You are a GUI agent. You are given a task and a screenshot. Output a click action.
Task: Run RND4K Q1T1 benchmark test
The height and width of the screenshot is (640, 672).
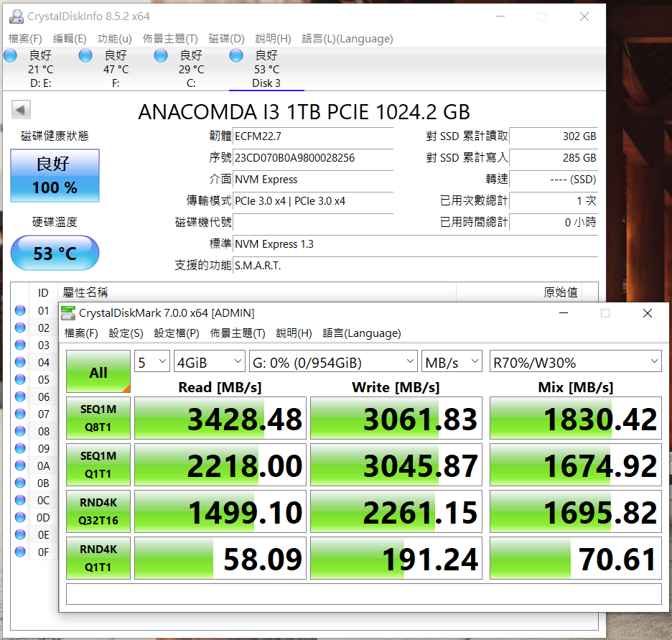[x=98, y=558]
